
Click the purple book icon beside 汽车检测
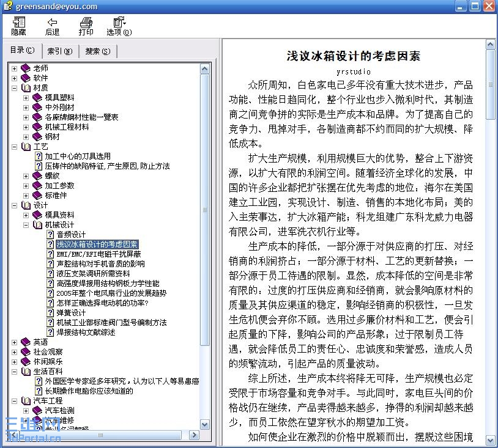click(x=38, y=411)
